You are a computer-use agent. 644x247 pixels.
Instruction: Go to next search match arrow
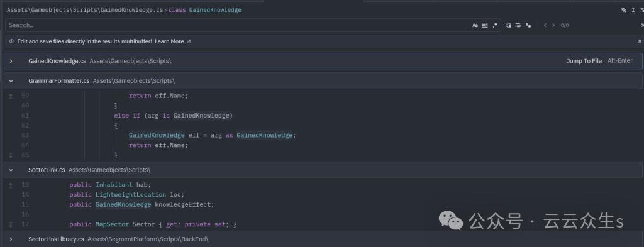pos(553,25)
